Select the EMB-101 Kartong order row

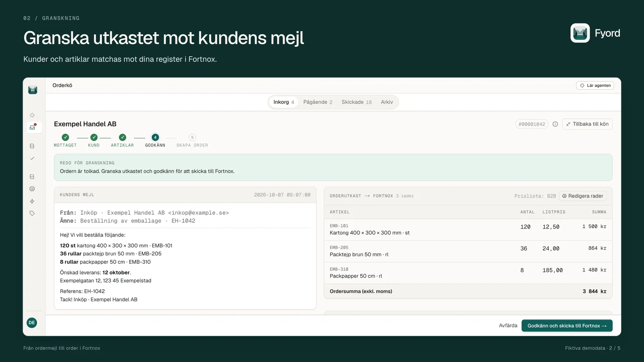468,230
